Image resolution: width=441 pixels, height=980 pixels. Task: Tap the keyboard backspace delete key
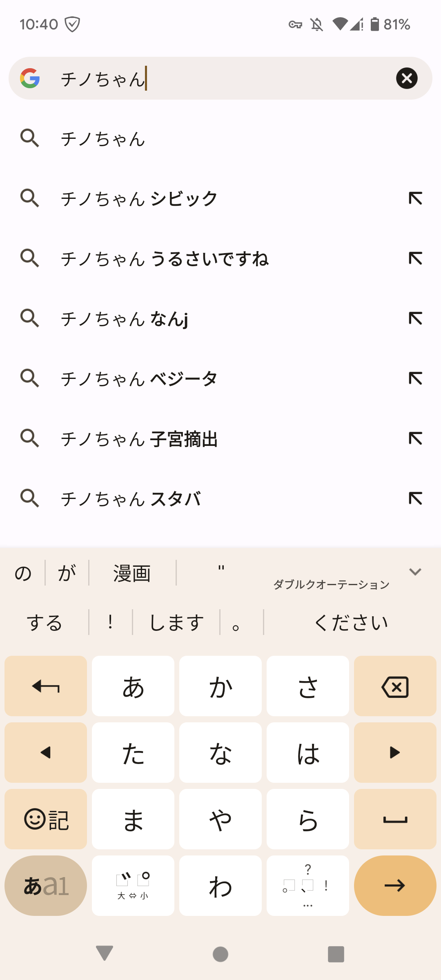point(395,686)
